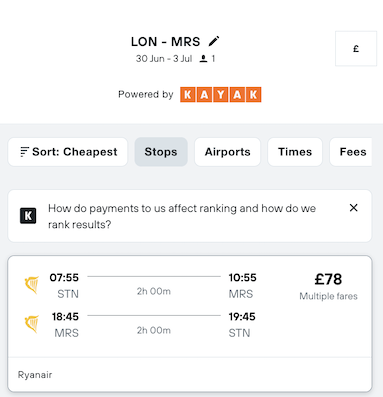Viewport: 383px width, 397px height.
Task: Open the Stops filter
Action: [x=161, y=152]
